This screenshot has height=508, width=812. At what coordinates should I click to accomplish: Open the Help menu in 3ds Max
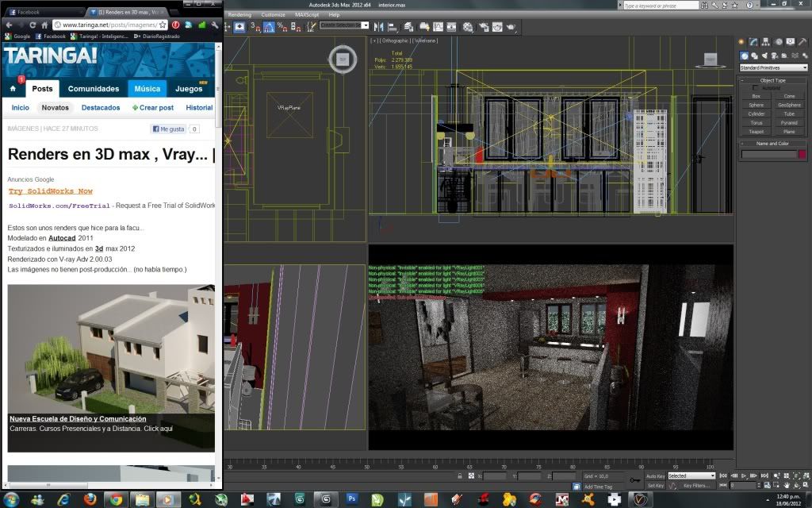pyautogui.click(x=334, y=14)
